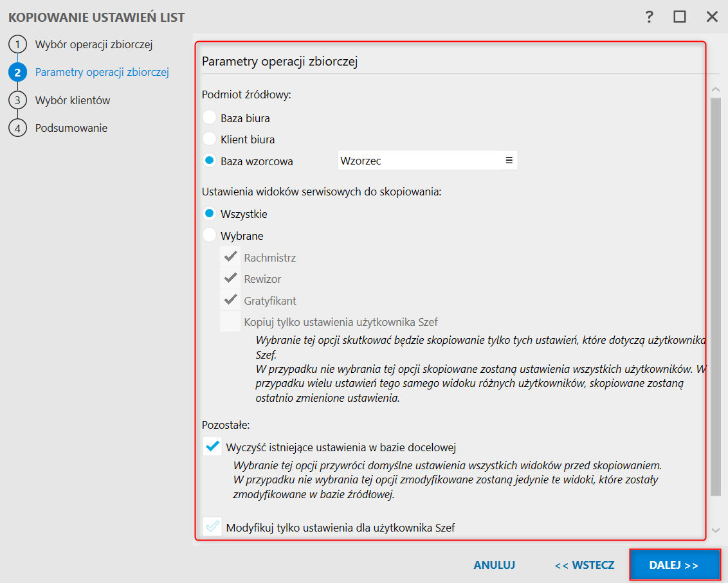Maximize the dialog window
Viewport: 728px width, 583px height.
[680, 17]
